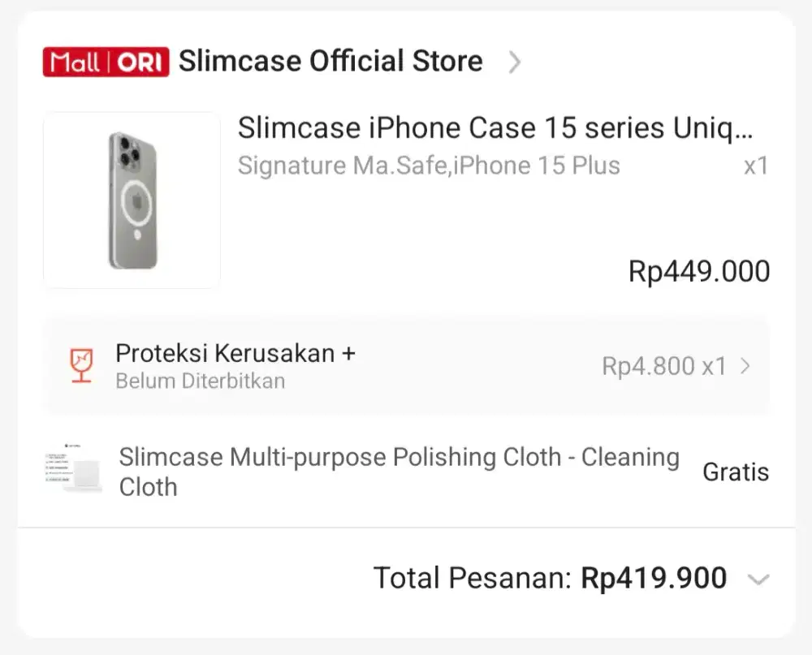Screen dimensions: 812x655
Task: Expand protection row with right chevron
Action: tap(745, 366)
